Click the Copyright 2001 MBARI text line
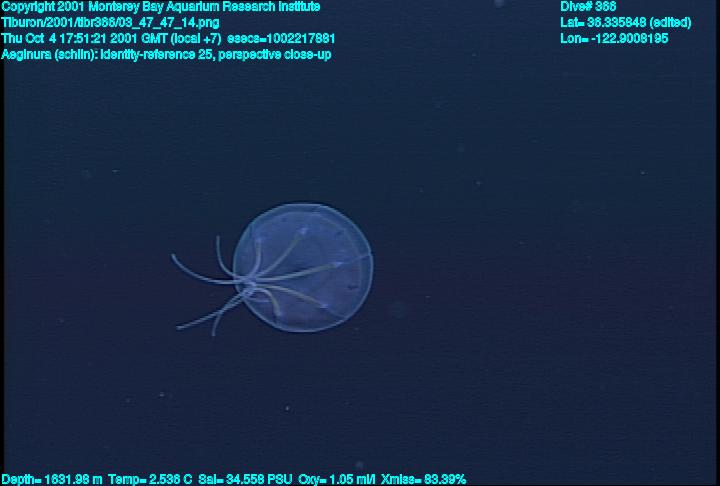The width and height of the screenshot is (720, 486). point(161,7)
